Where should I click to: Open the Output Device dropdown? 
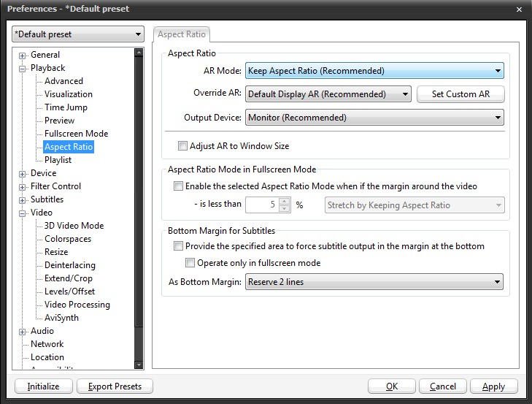374,118
